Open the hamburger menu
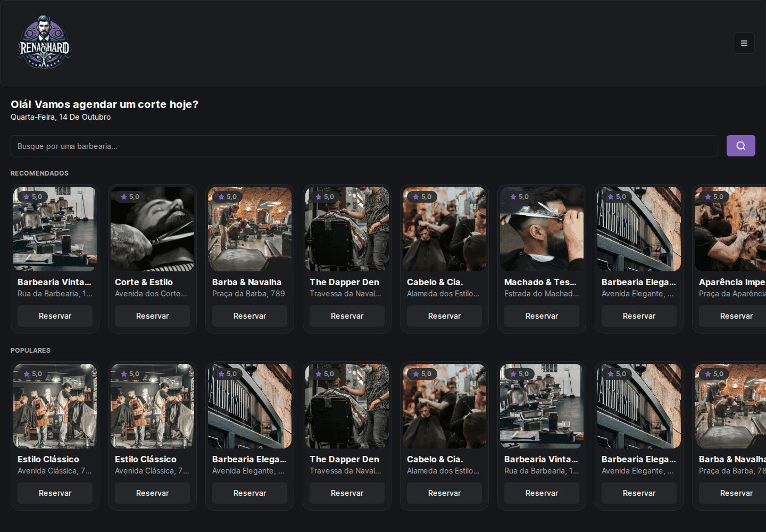The height and width of the screenshot is (532, 766). point(744,43)
